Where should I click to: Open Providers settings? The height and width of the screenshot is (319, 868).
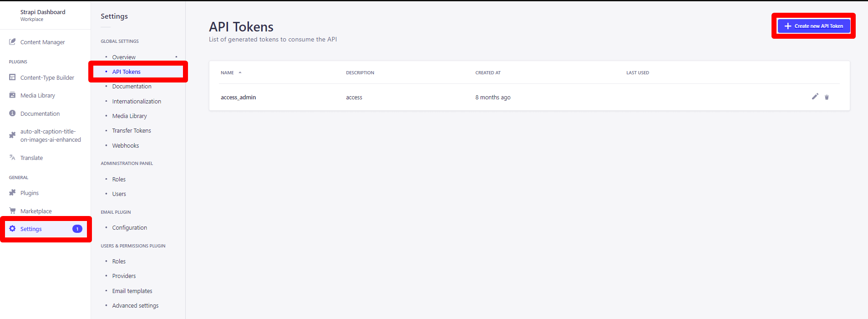[124, 276]
